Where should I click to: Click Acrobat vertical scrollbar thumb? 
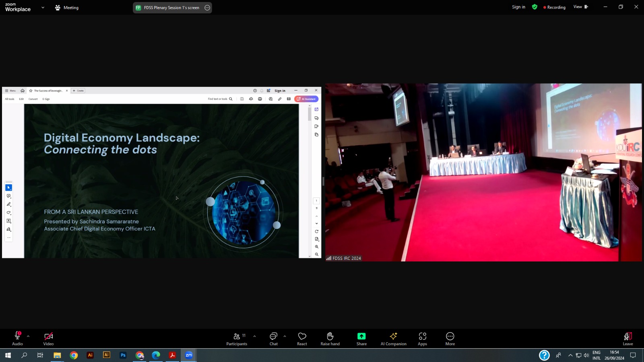click(x=310, y=114)
